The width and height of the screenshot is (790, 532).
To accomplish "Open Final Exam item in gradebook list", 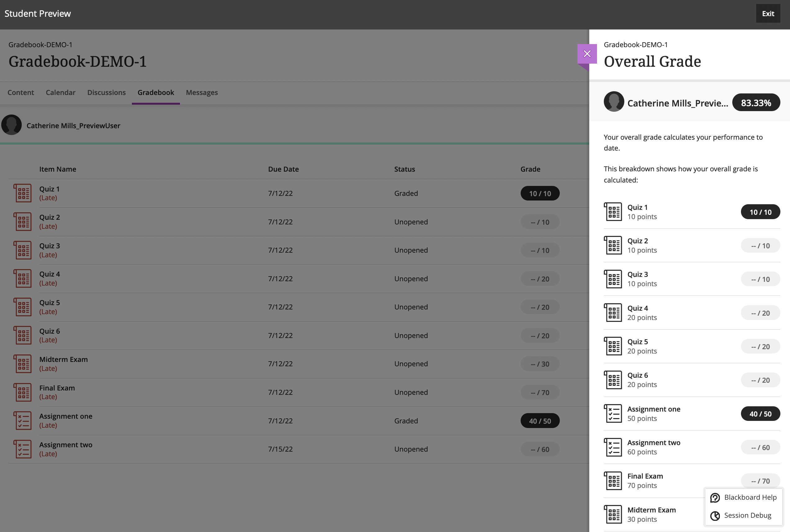I will [57, 388].
